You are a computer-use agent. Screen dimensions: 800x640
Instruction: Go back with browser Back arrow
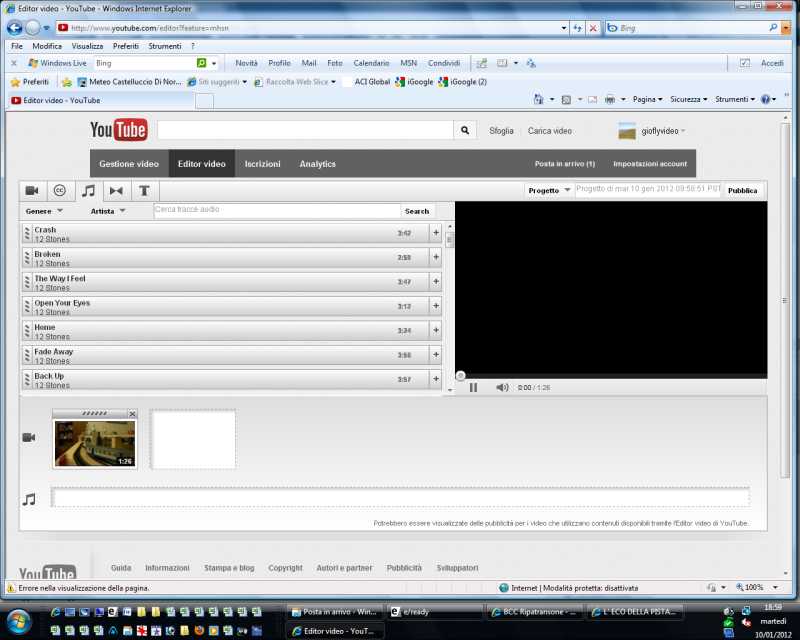click(15, 28)
